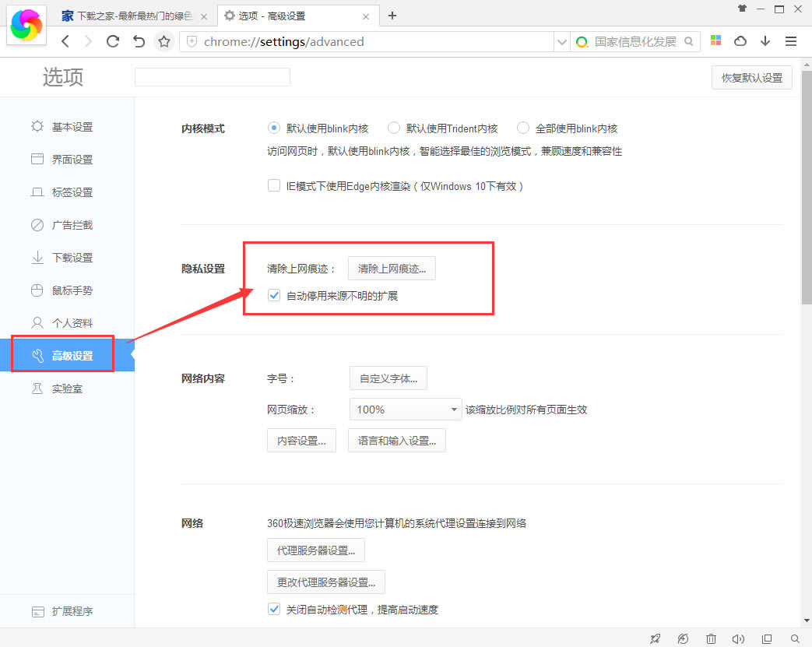The height and width of the screenshot is (647, 812).
Task: Click the trash icon in status bar
Action: pyautogui.click(x=711, y=638)
